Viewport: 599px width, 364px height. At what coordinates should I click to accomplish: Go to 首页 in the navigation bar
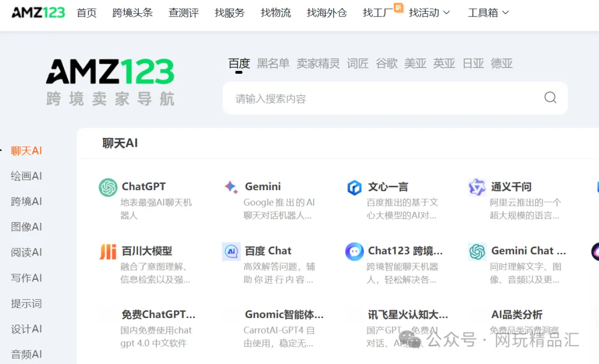tap(87, 13)
